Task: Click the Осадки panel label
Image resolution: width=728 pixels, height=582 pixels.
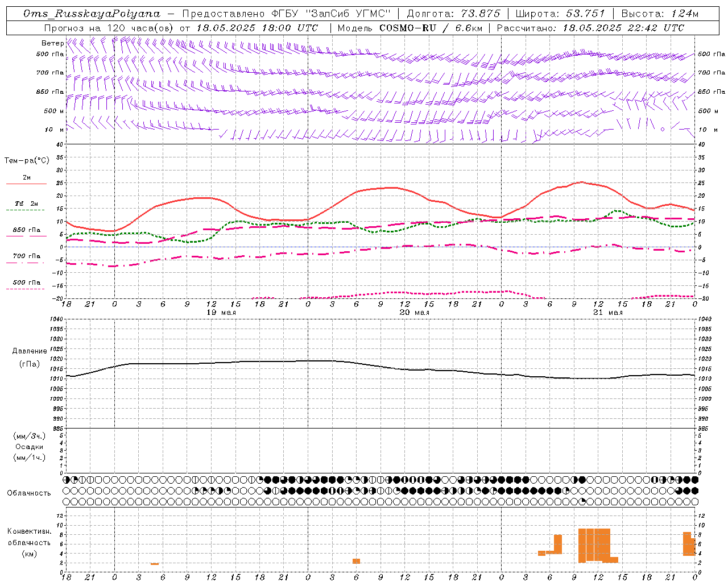Action: 29,447
